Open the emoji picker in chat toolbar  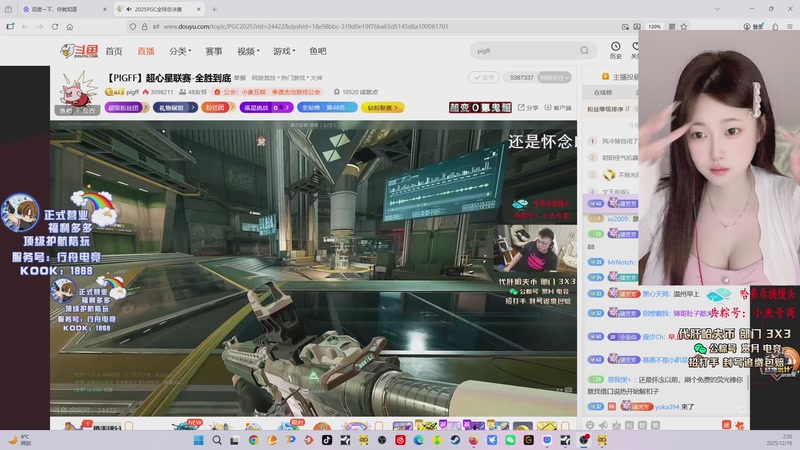(590, 425)
